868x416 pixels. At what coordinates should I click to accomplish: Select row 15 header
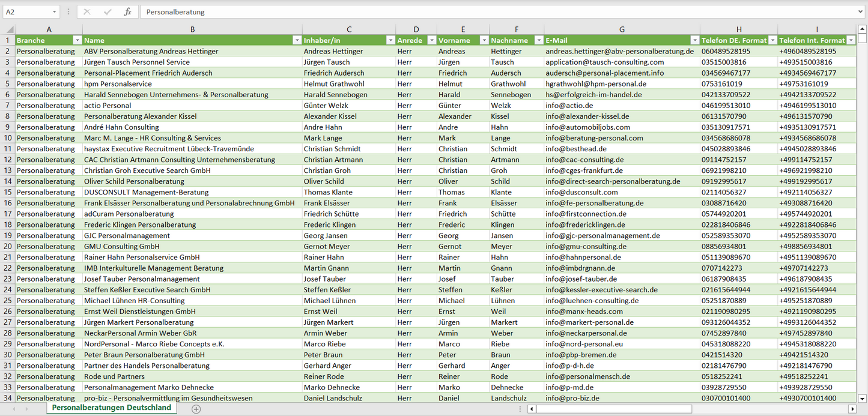click(8, 192)
